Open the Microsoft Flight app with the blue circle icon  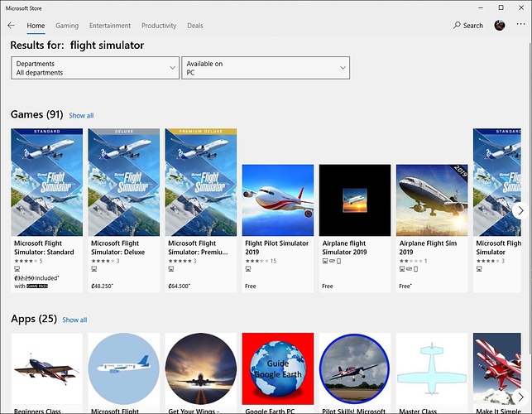pyautogui.click(x=124, y=368)
